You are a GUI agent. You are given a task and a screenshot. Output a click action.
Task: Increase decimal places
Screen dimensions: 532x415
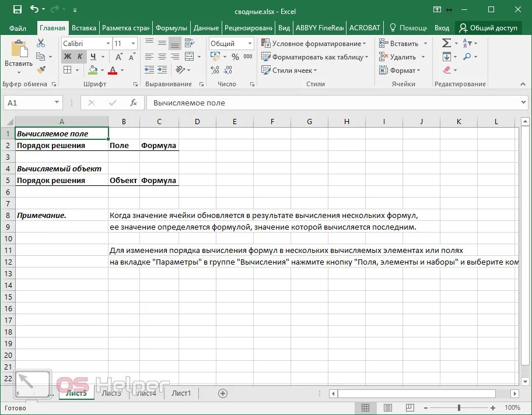(215, 70)
